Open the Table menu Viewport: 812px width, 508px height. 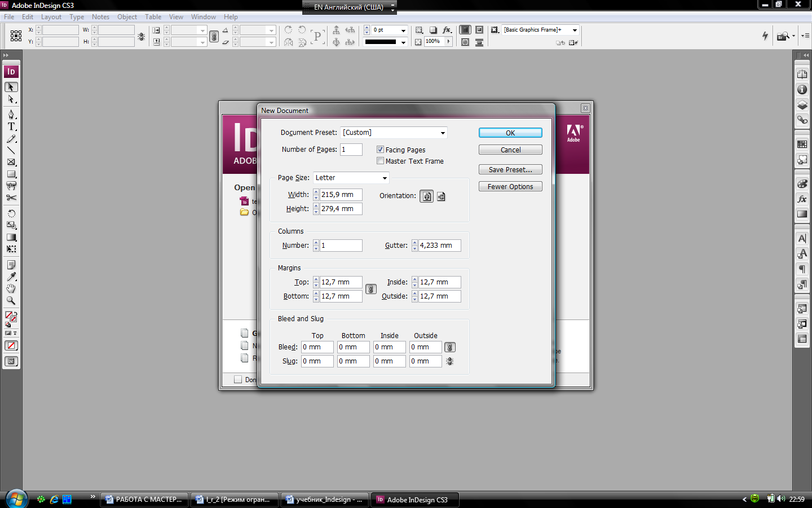[153, 17]
